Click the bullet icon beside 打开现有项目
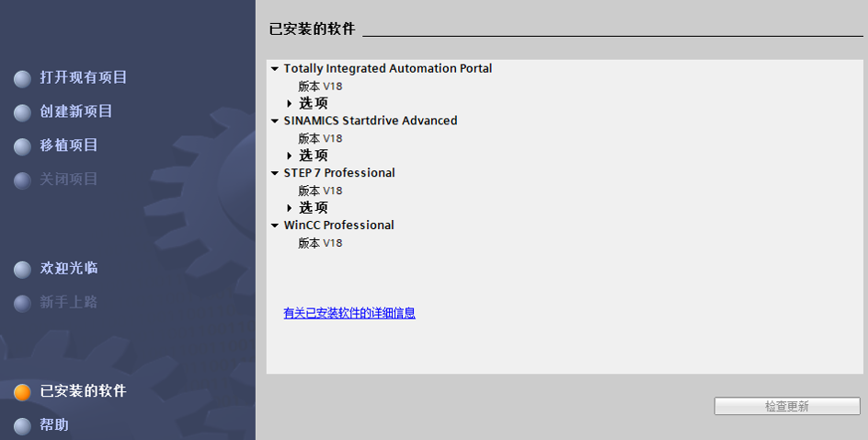 pyautogui.click(x=22, y=78)
